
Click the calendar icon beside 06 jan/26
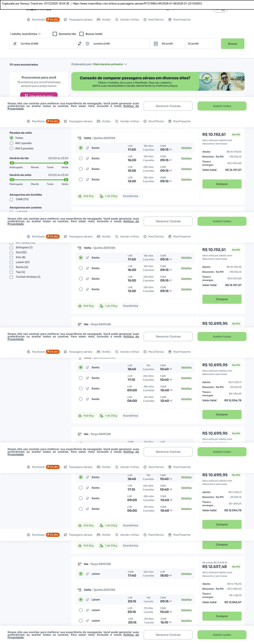156,44
